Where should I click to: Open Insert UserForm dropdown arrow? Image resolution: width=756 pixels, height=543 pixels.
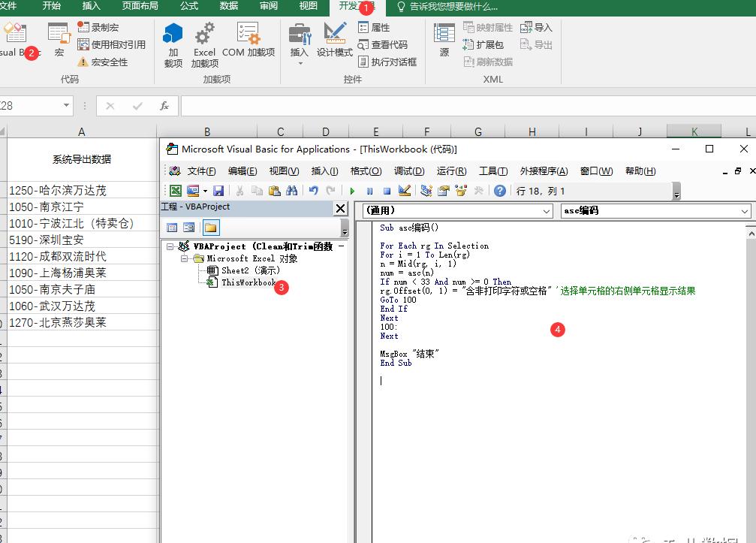[x=205, y=191]
